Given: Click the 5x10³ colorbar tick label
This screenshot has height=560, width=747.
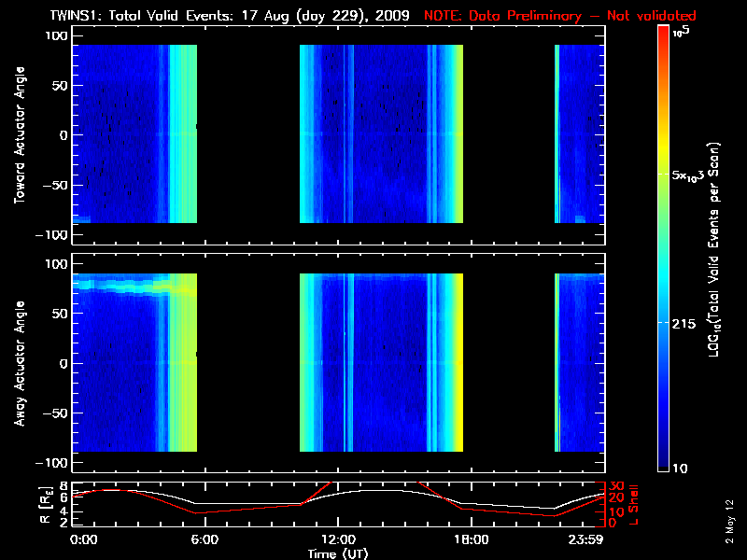Looking at the screenshot, I should click(690, 175).
